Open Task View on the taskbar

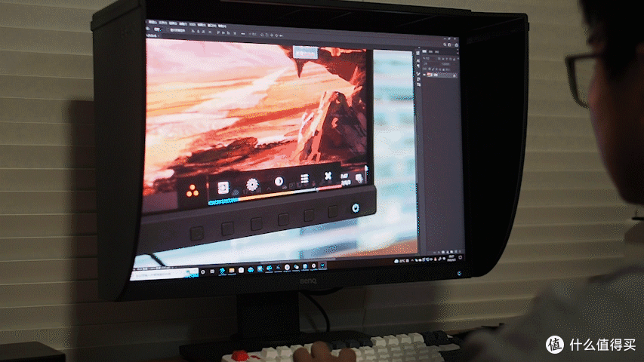(x=212, y=271)
